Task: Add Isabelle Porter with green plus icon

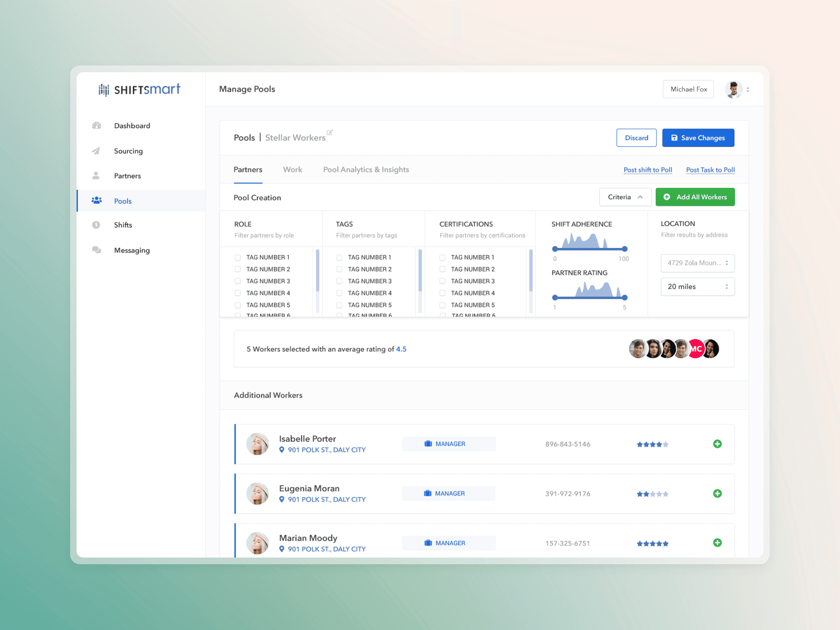Action: pos(717,444)
